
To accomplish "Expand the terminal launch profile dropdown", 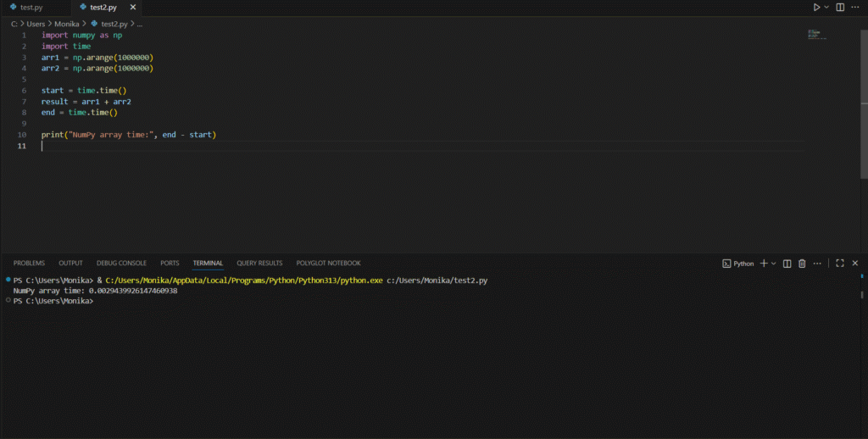I will 773,263.
